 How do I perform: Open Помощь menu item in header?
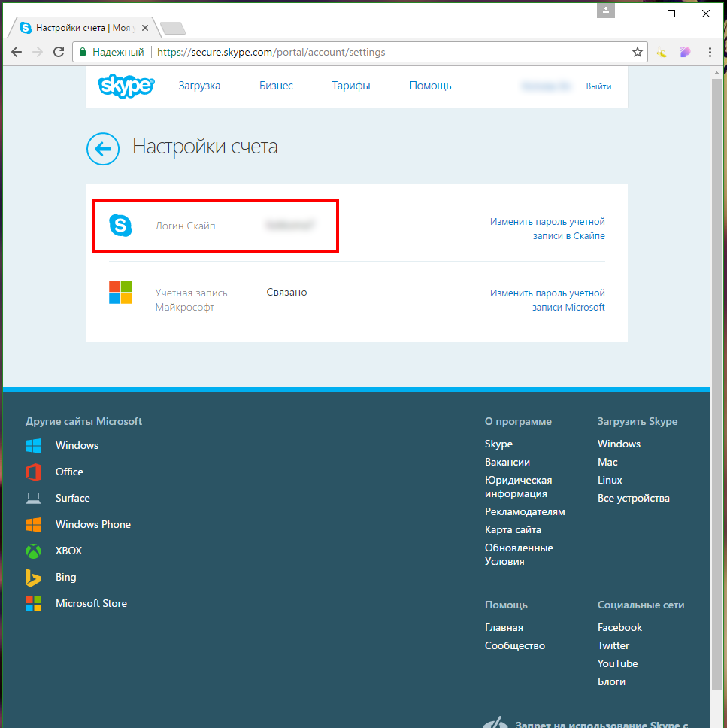point(430,86)
